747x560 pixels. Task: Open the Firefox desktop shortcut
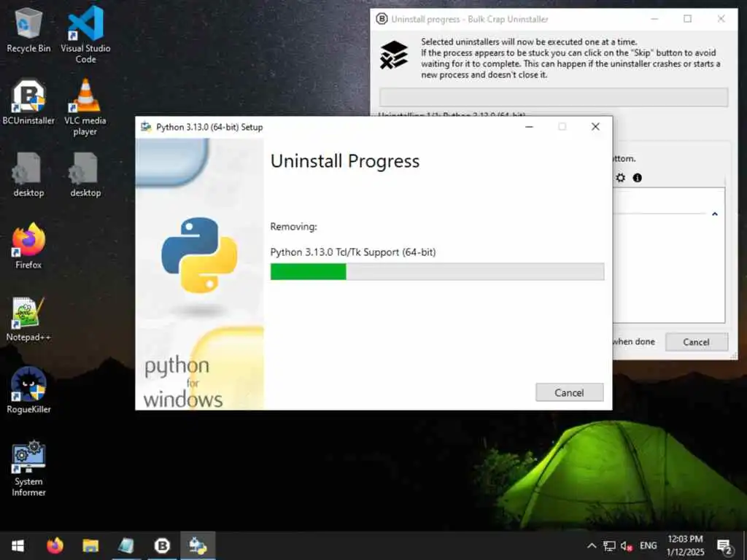(x=28, y=246)
